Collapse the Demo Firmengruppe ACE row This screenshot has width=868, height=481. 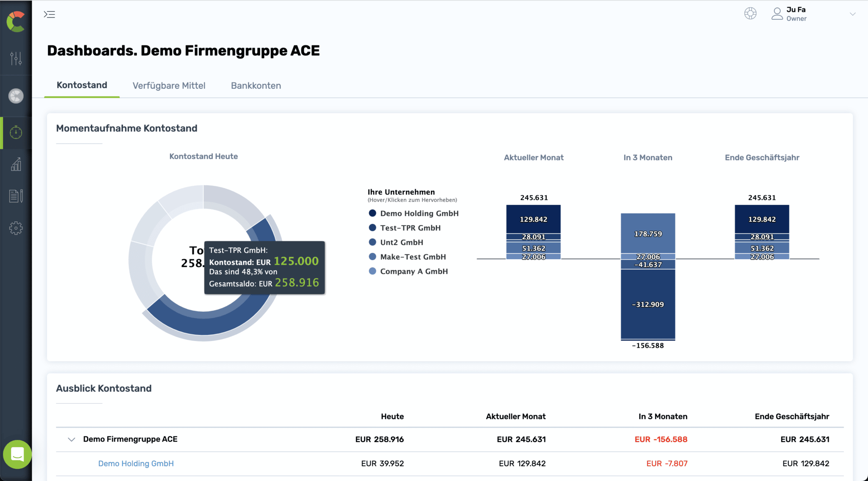click(x=71, y=439)
